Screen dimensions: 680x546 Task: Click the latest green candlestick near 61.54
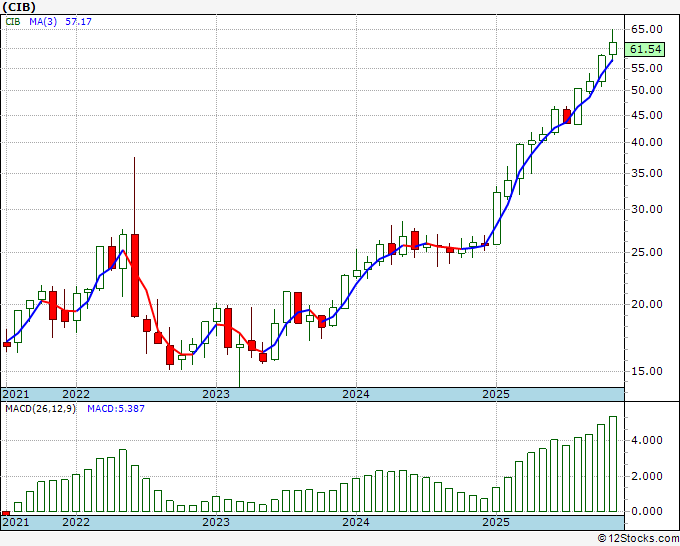[613, 48]
